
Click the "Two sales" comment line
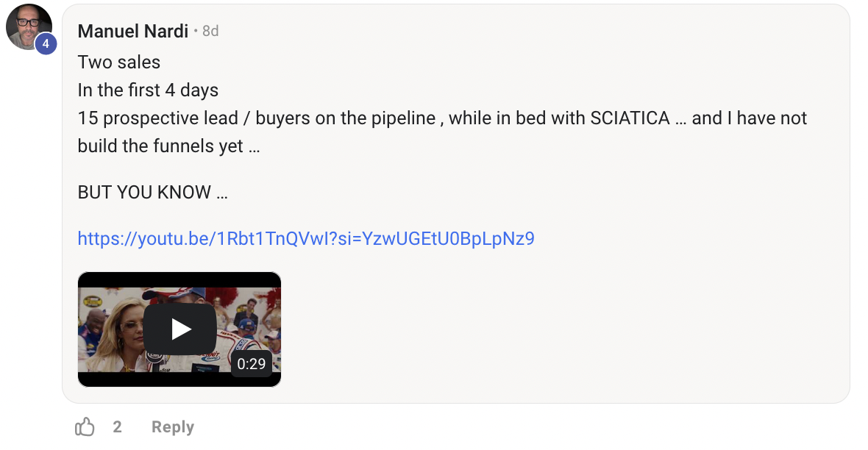[119, 63]
